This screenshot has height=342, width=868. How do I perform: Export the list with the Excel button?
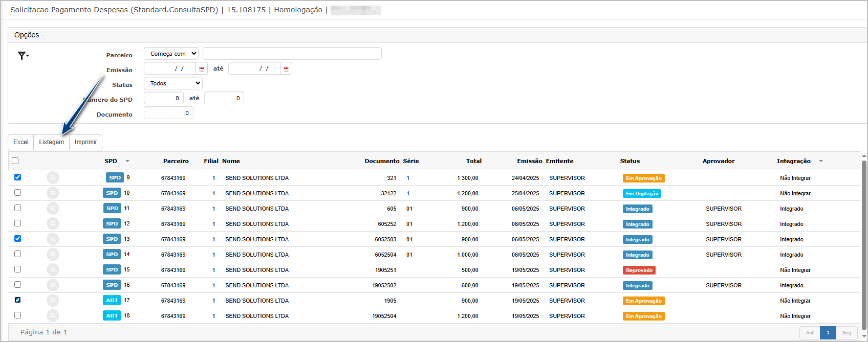tap(21, 142)
